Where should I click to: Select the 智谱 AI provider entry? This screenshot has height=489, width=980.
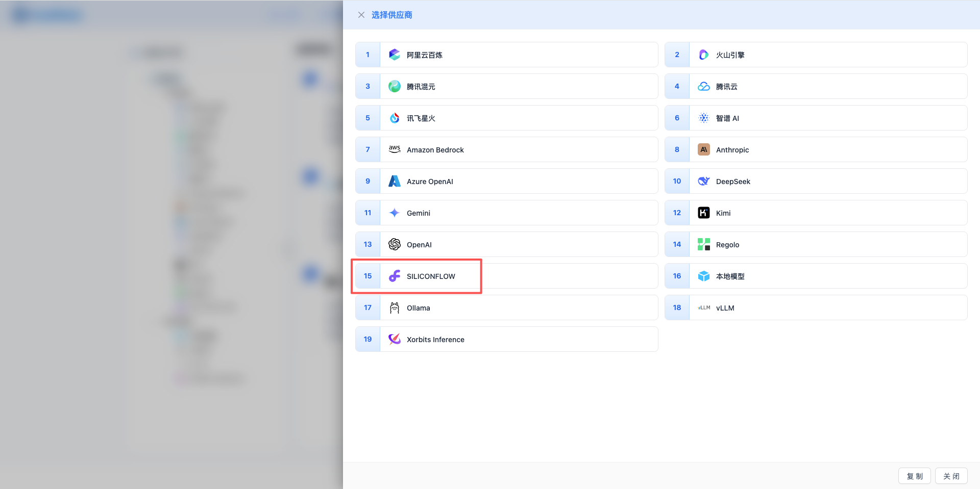tap(815, 118)
